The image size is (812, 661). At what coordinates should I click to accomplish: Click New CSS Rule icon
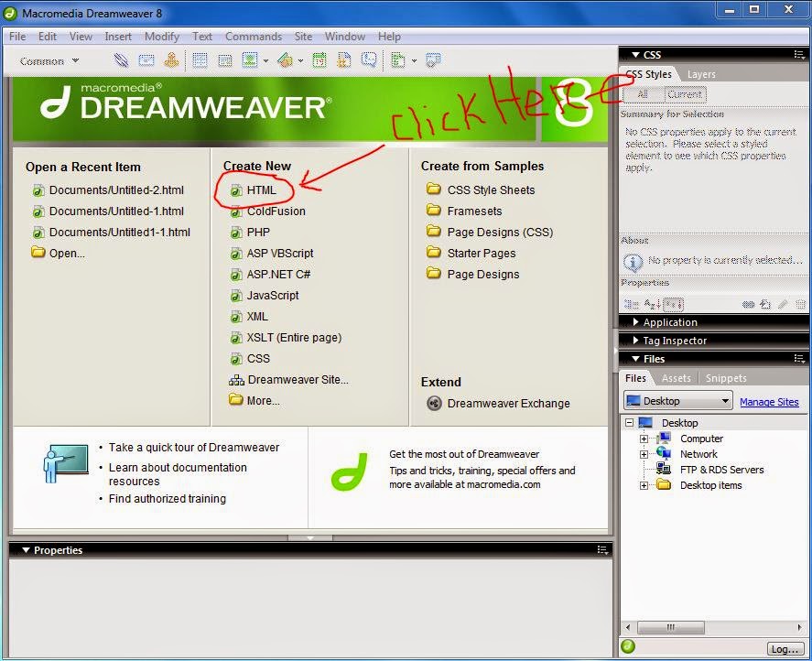click(765, 305)
